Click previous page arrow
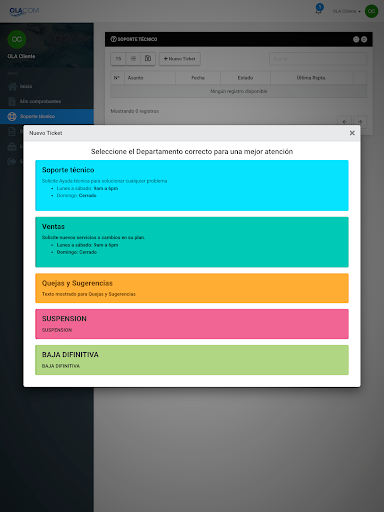This screenshot has height=512, width=384. pyautogui.click(x=345, y=122)
